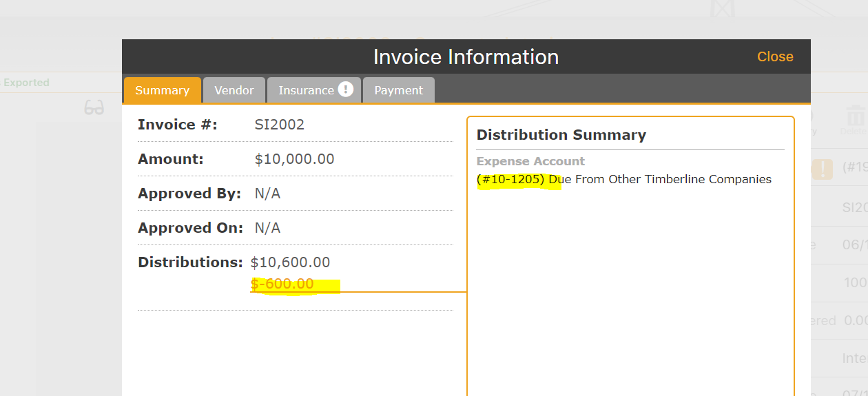Click the glasses view icon
Screen dimensions: 868x396
coord(94,108)
